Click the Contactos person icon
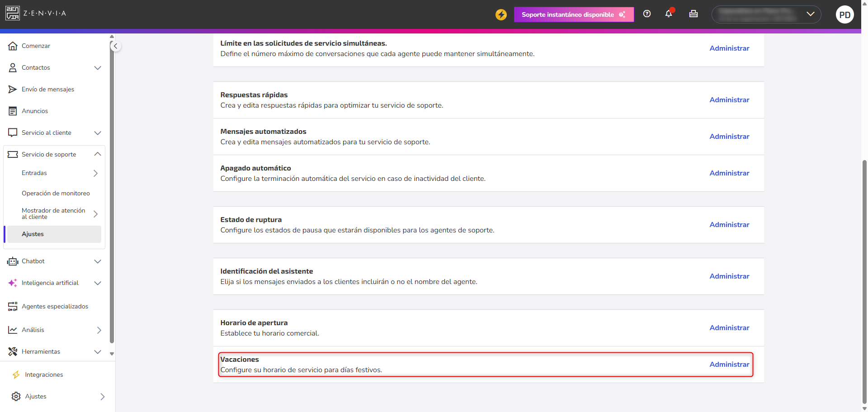 coord(13,68)
